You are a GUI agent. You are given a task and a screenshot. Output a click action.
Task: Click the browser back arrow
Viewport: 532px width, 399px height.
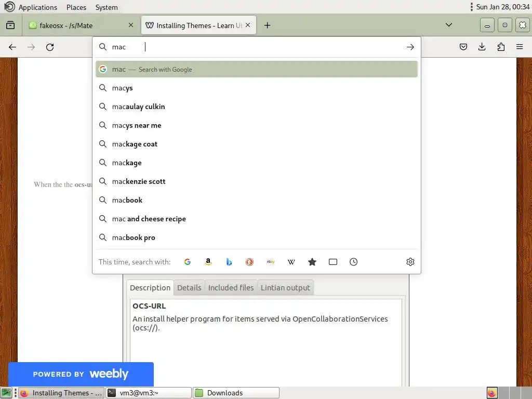point(12,47)
